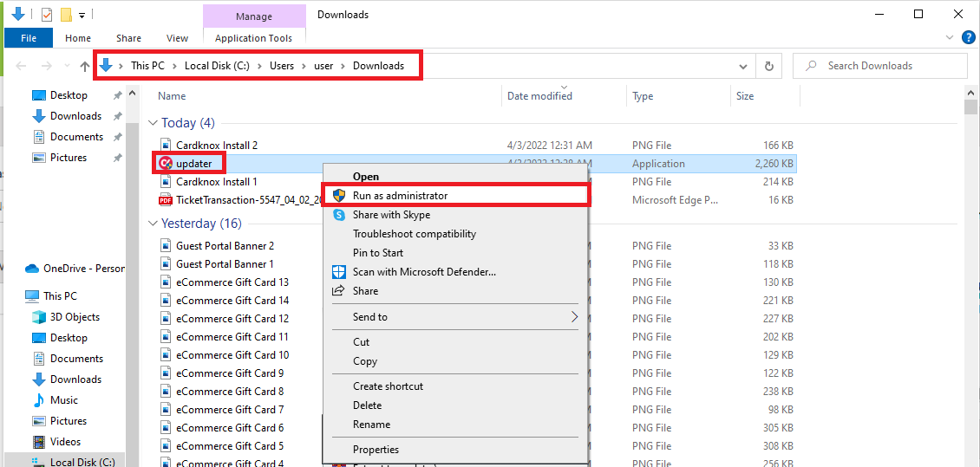Click the Search Downloads field
Viewport: 980px width, 467px height.
pyautogui.click(x=880, y=66)
